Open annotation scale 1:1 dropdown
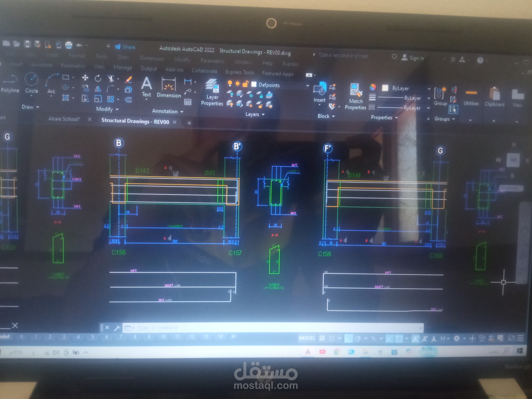The width and height of the screenshot is (532, 399). (x=445, y=339)
